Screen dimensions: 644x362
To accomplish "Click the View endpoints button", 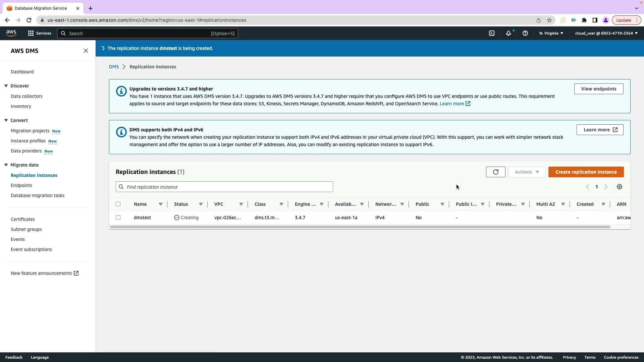I will (598, 89).
